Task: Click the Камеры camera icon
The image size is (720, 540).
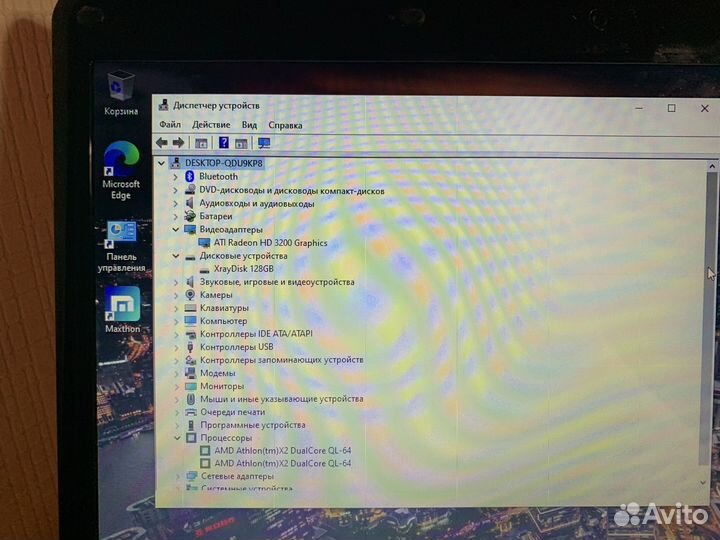Action: pos(190,295)
